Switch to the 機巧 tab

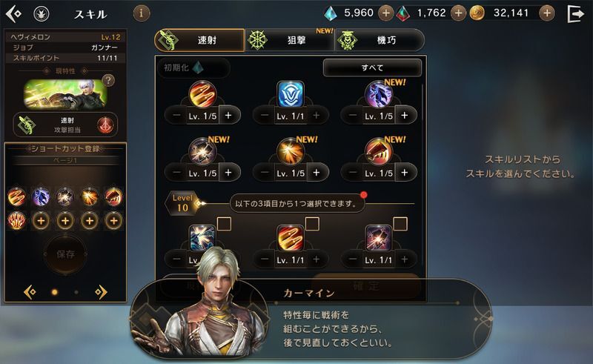380,40
